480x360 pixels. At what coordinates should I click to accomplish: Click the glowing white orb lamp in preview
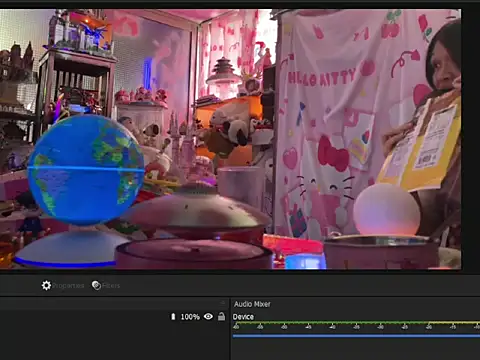click(387, 209)
